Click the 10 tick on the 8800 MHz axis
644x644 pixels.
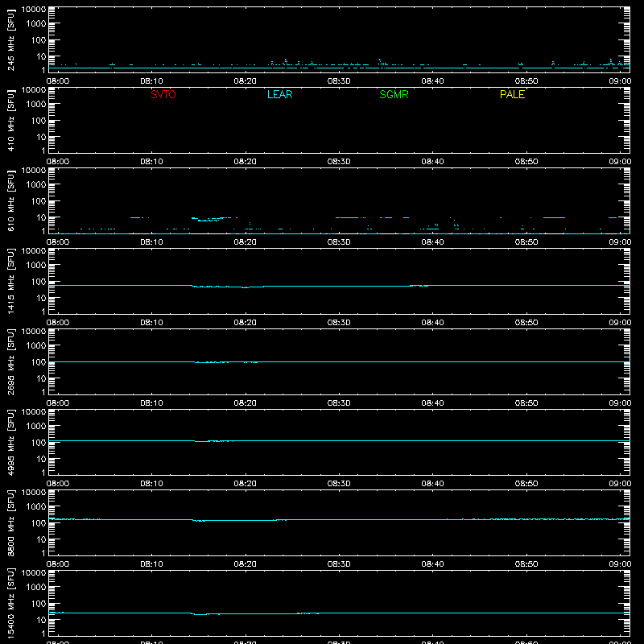coord(41,539)
